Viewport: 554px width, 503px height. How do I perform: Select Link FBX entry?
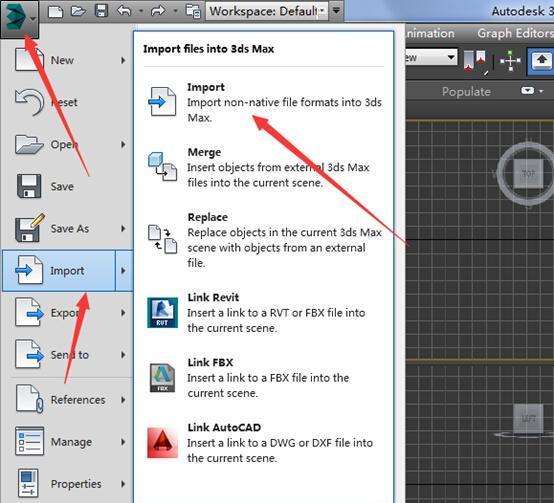pyautogui.click(x=264, y=378)
